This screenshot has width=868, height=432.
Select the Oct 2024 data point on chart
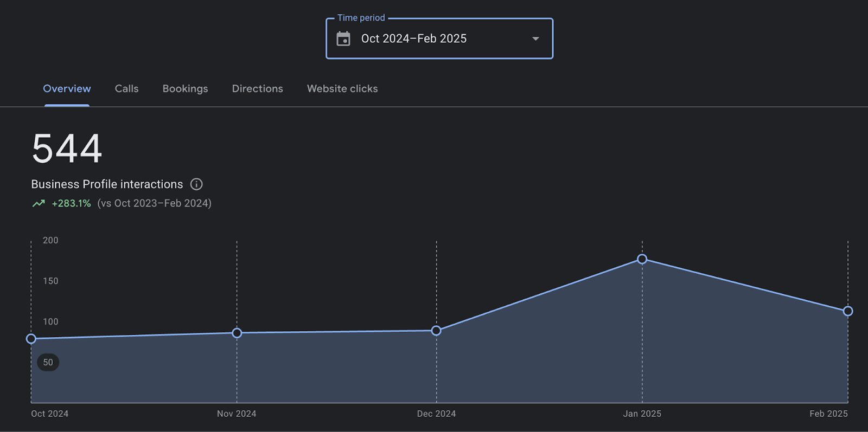tap(31, 339)
